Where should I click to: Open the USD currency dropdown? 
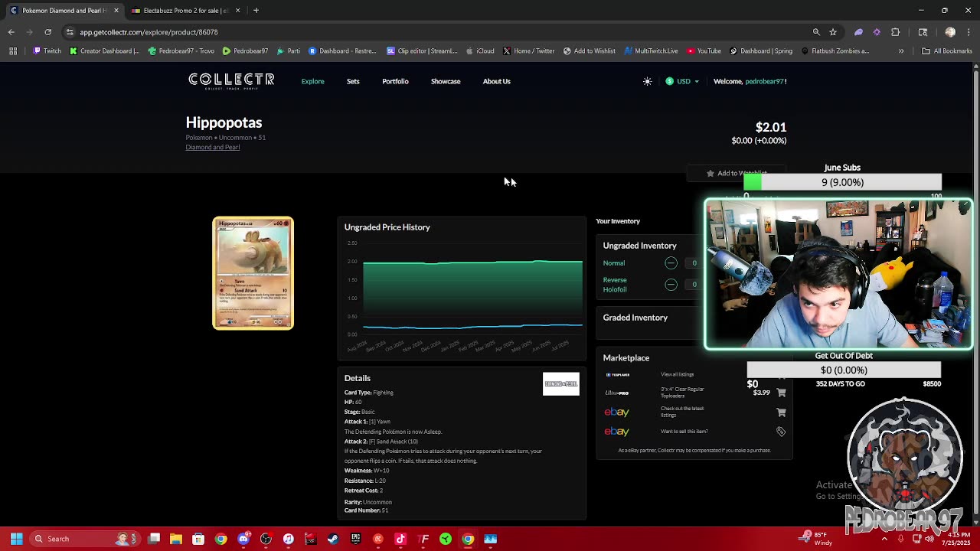click(682, 81)
